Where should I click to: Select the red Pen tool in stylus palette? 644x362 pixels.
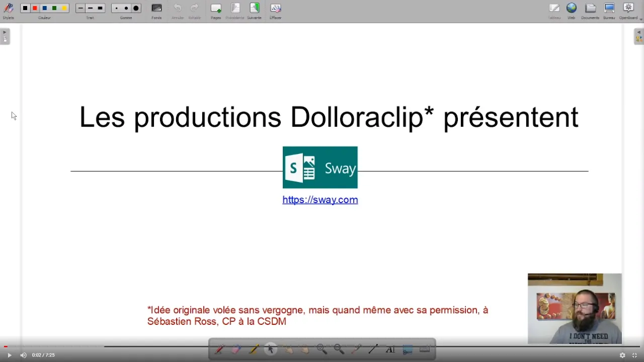(x=219, y=349)
